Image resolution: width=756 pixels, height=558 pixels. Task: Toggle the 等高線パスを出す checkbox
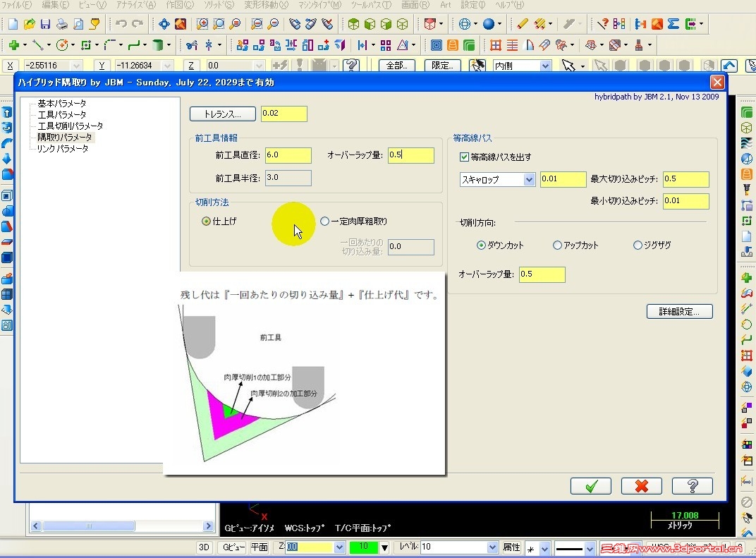click(x=464, y=157)
